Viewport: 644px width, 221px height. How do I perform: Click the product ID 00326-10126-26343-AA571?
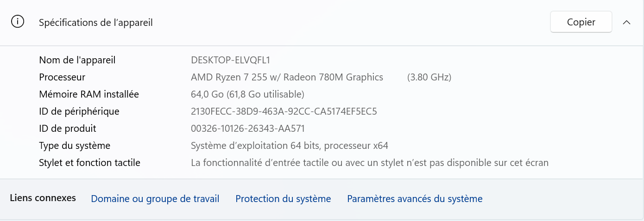point(247,129)
